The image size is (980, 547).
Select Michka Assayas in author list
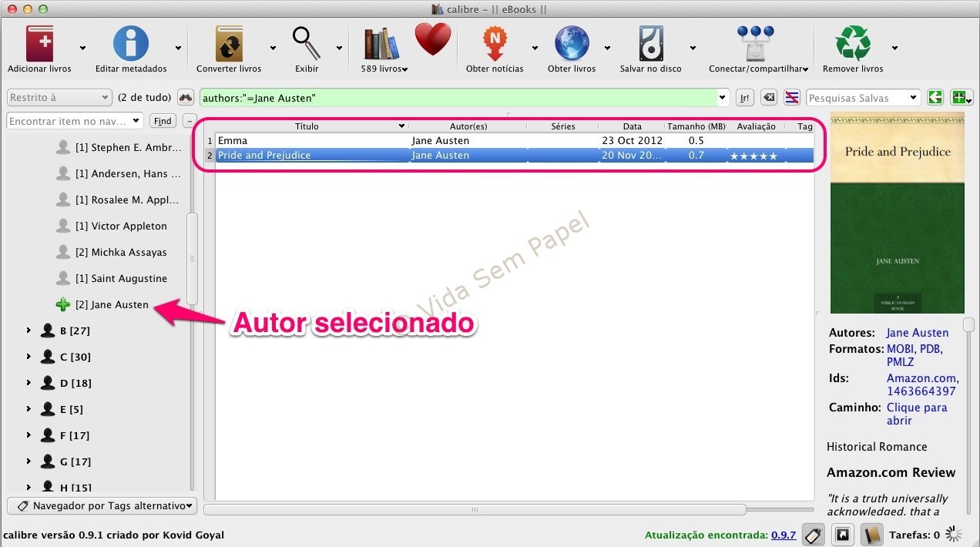click(x=121, y=252)
